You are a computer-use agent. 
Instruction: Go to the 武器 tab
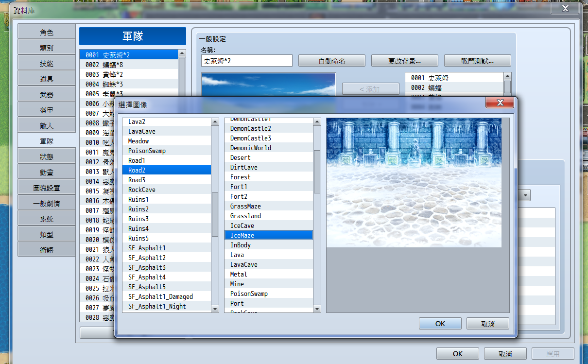(x=47, y=94)
